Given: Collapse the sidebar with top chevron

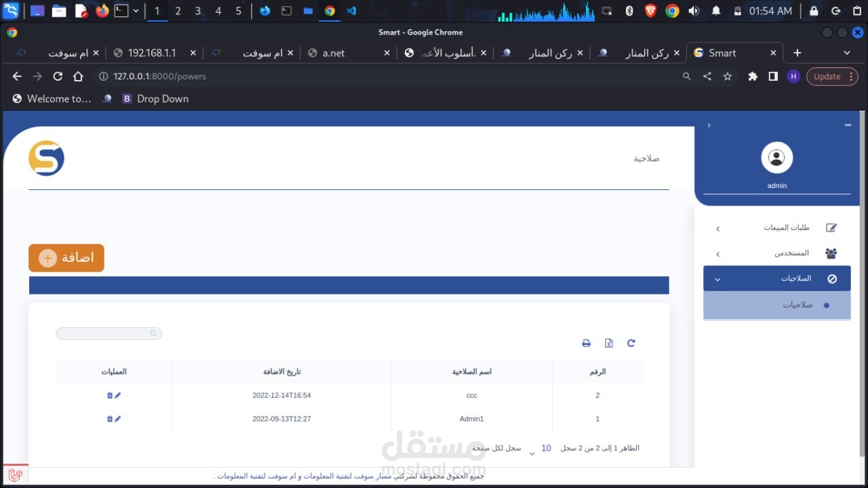Looking at the screenshot, I should click(709, 126).
